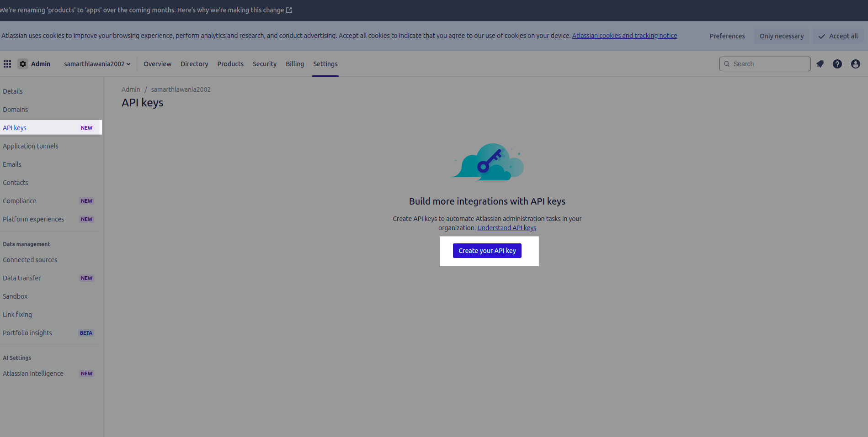
Task: Click the external link icon in banner
Action: pyautogui.click(x=289, y=10)
